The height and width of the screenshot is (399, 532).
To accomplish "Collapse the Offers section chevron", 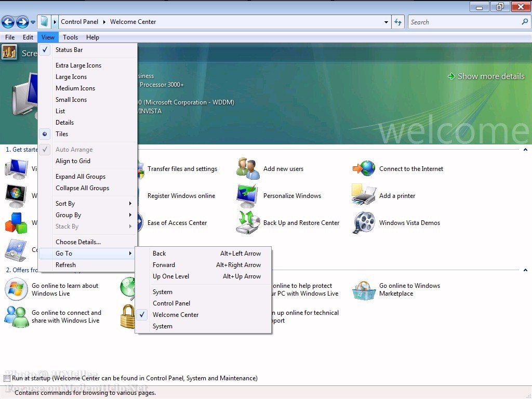I will 525,270.
